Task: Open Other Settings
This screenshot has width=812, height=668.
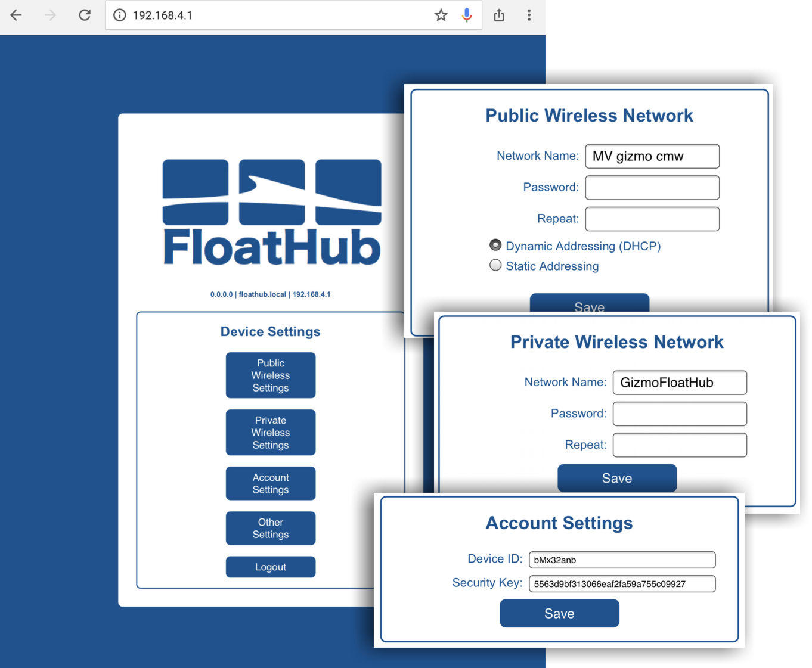Action: click(271, 528)
